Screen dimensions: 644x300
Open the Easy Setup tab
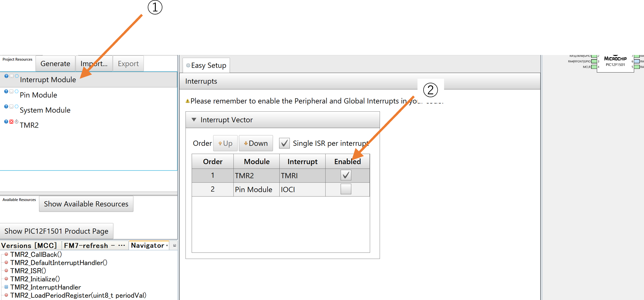(206, 65)
